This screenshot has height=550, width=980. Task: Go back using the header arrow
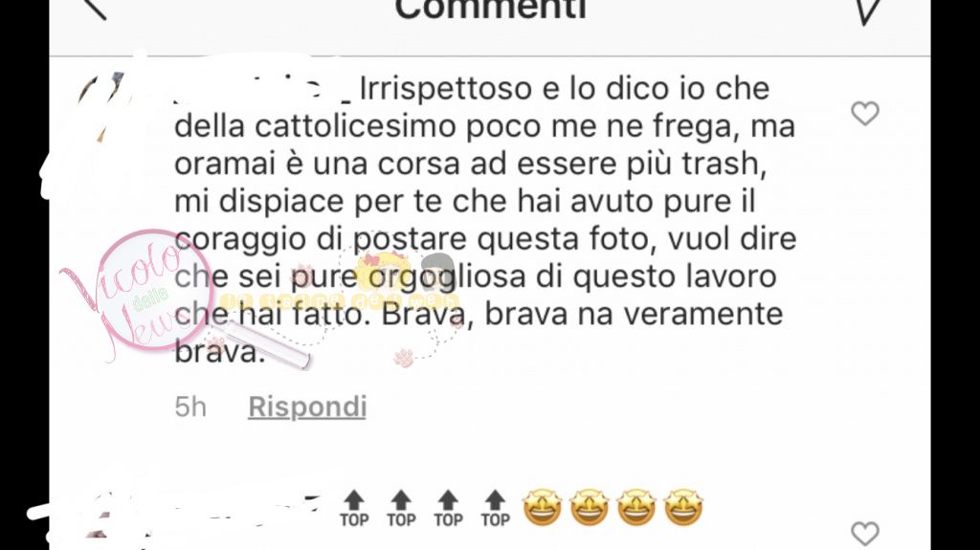(96, 8)
